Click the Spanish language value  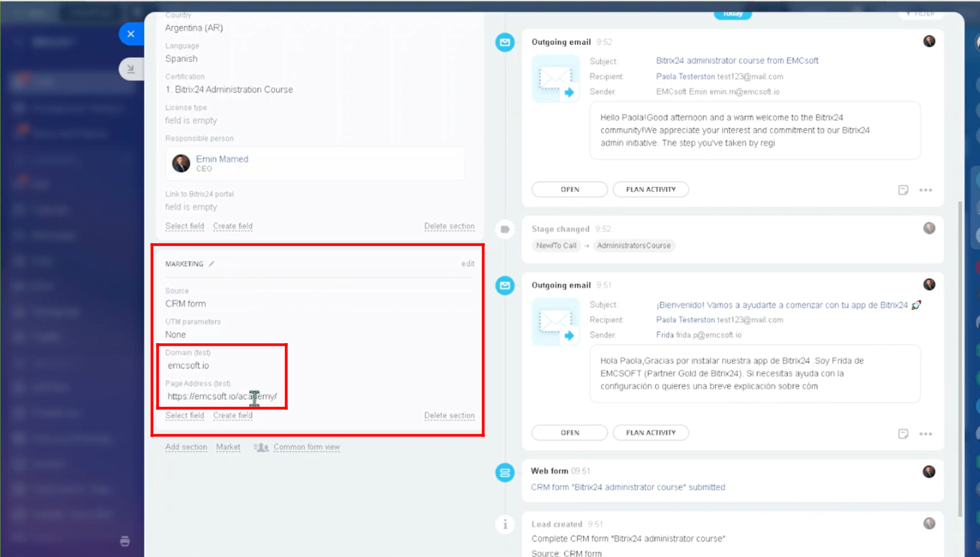coord(181,58)
